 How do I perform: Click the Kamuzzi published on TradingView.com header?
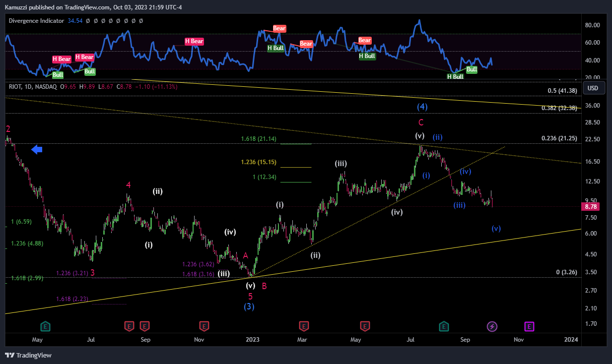tap(57, 7)
